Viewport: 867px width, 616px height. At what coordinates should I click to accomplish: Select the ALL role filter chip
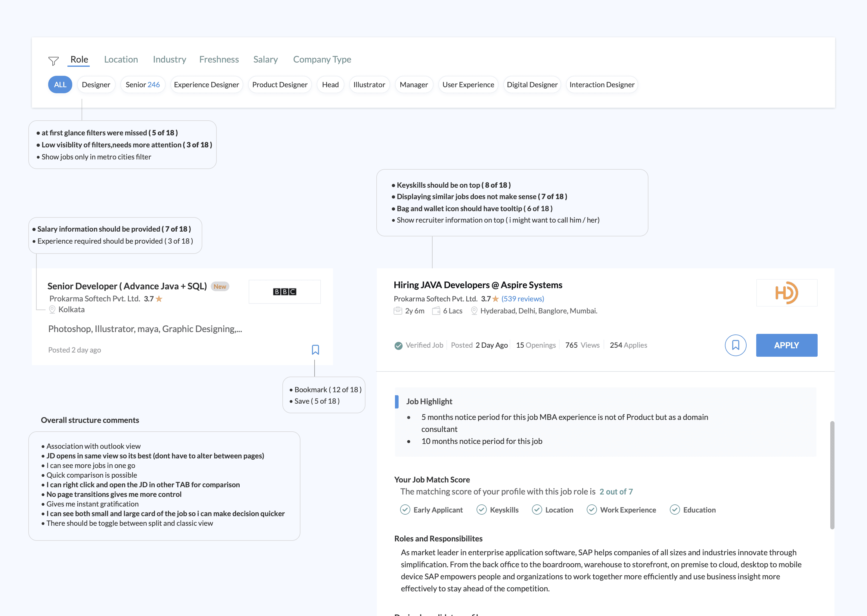60,85
